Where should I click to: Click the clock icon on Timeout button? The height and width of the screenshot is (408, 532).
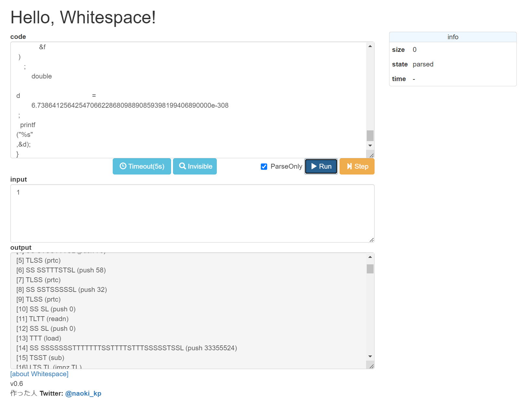point(123,166)
